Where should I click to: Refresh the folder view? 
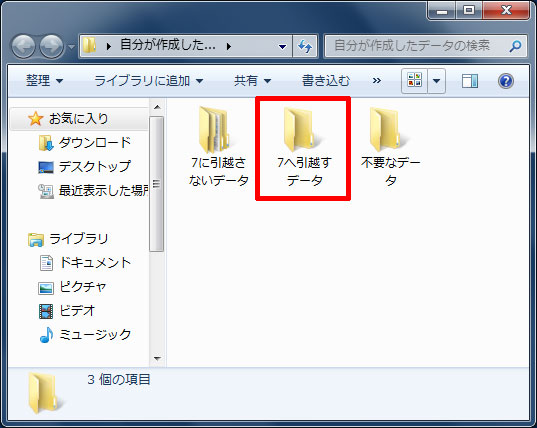pyautogui.click(x=305, y=46)
